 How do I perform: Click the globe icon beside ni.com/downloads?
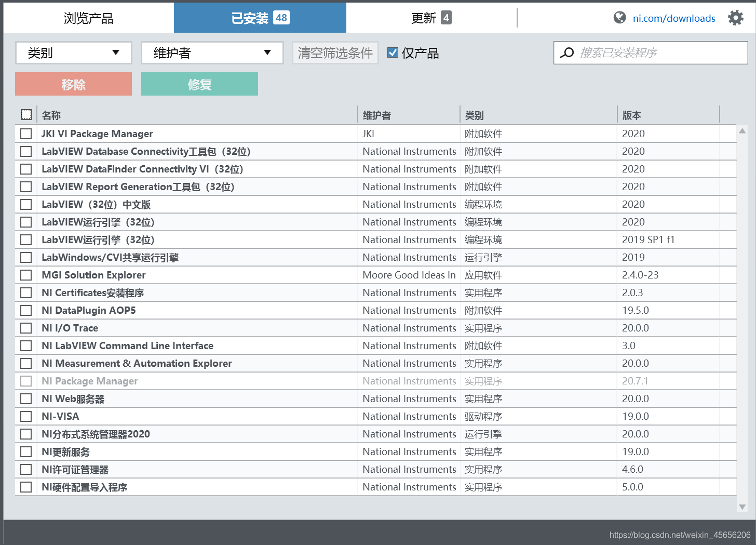(619, 18)
